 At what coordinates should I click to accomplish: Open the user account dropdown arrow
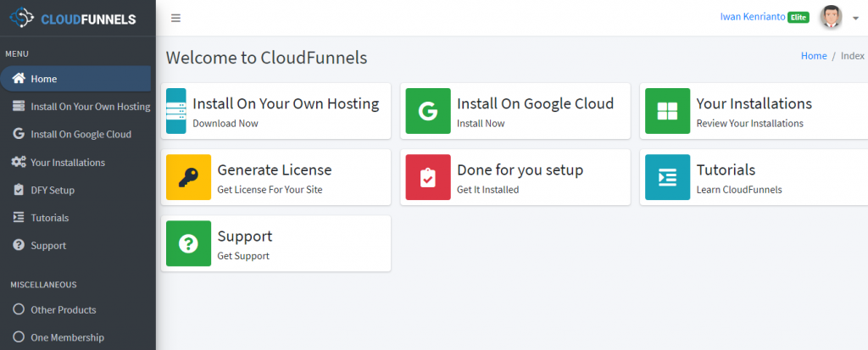click(x=855, y=19)
